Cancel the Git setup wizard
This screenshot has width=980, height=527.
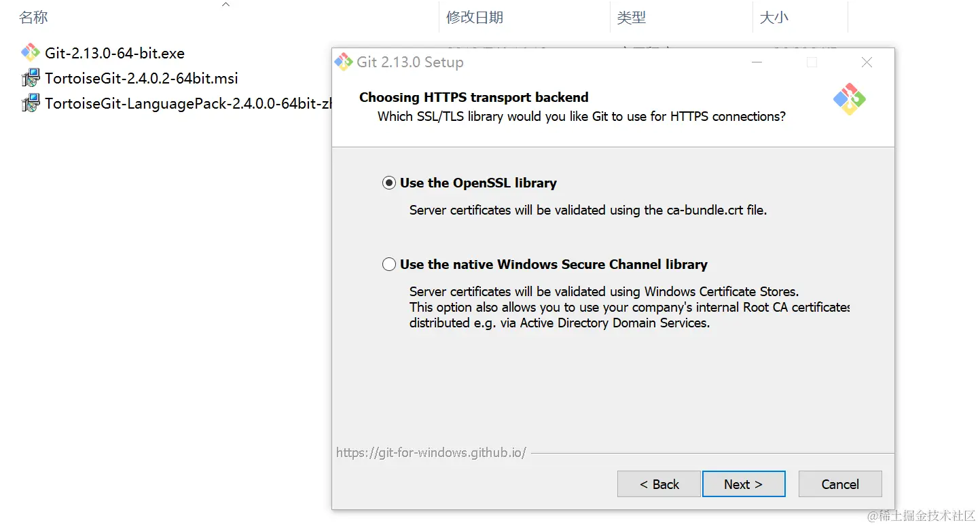(x=840, y=484)
